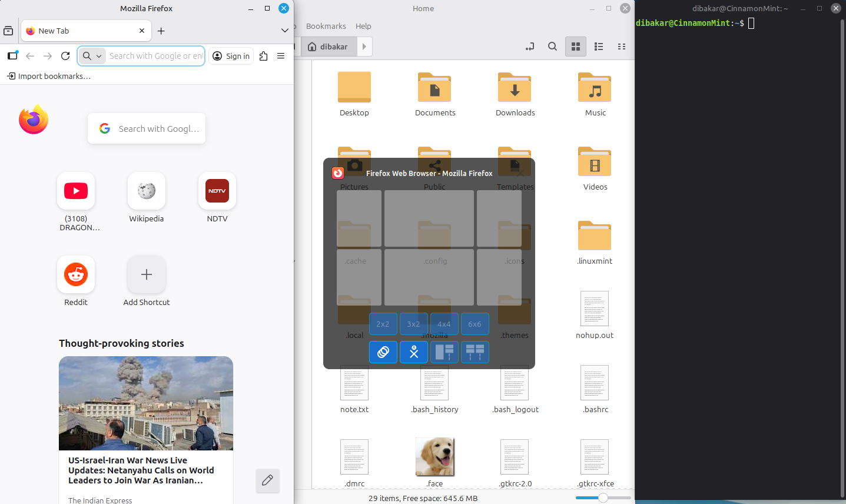Screen dimensions: 846x504
Task: Click the pencil customize new tab icon
Action: coord(267,480)
